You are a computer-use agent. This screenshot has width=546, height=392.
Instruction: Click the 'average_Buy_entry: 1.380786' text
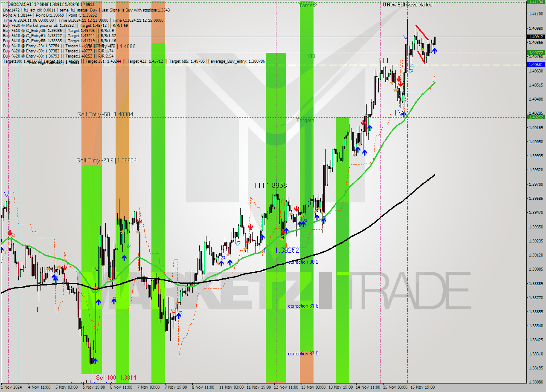(x=237, y=61)
